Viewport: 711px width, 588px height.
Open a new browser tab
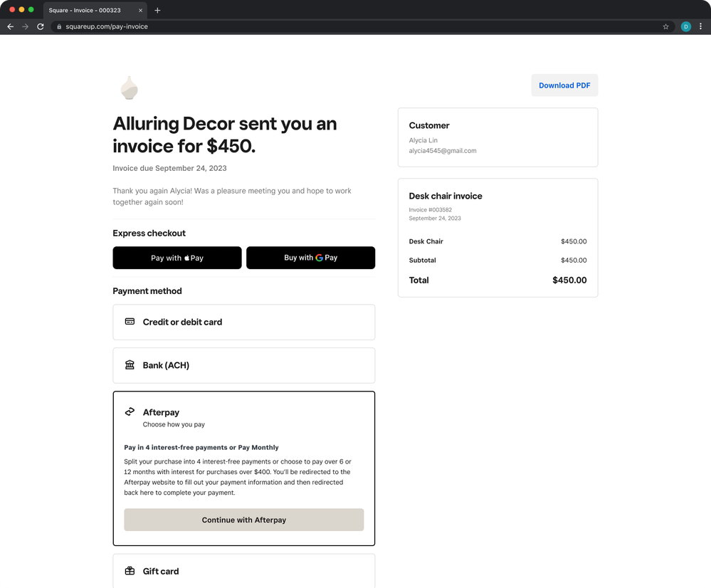tap(157, 11)
